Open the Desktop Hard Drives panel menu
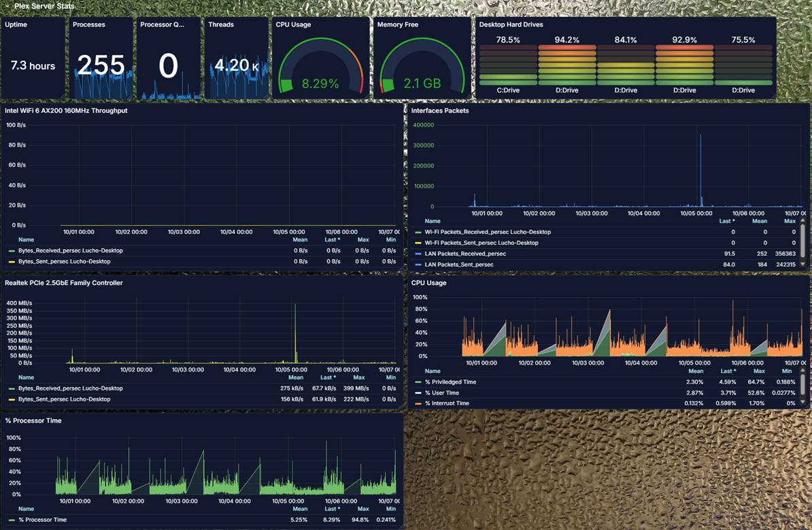The width and height of the screenshot is (812, 530). tap(510, 24)
